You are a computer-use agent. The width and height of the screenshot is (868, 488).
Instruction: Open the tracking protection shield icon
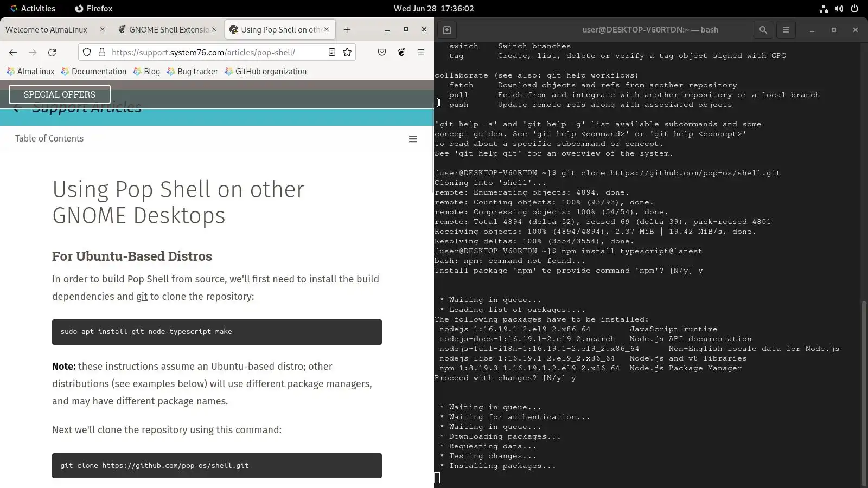[x=87, y=52]
